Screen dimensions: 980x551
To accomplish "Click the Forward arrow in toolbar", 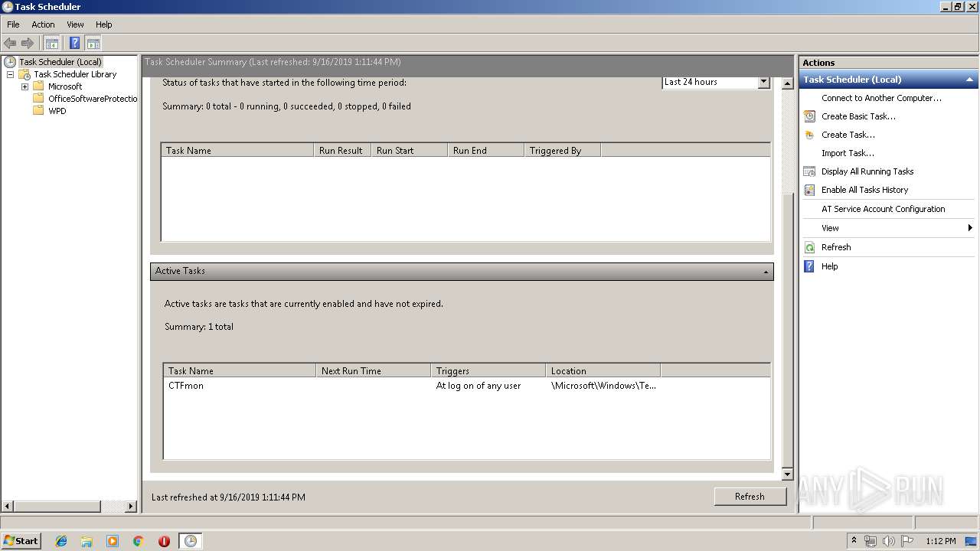I will (x=28, y=44).
